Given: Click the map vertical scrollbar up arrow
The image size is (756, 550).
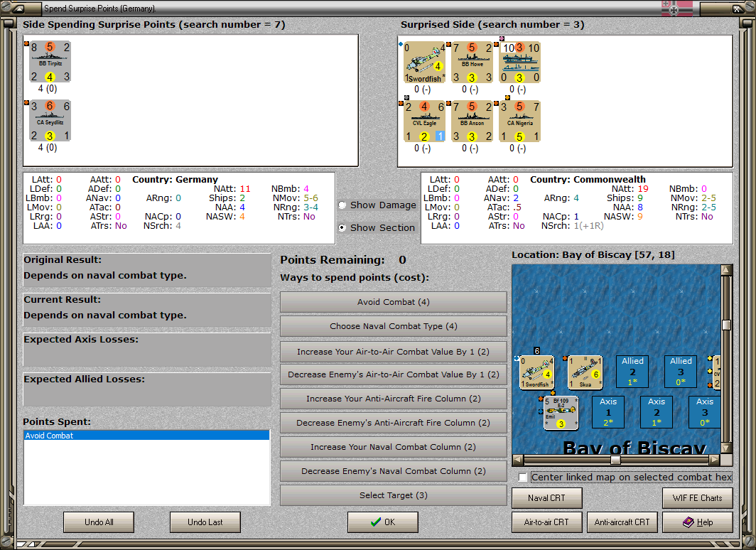Looking at the screenshot, I should 727,270.
